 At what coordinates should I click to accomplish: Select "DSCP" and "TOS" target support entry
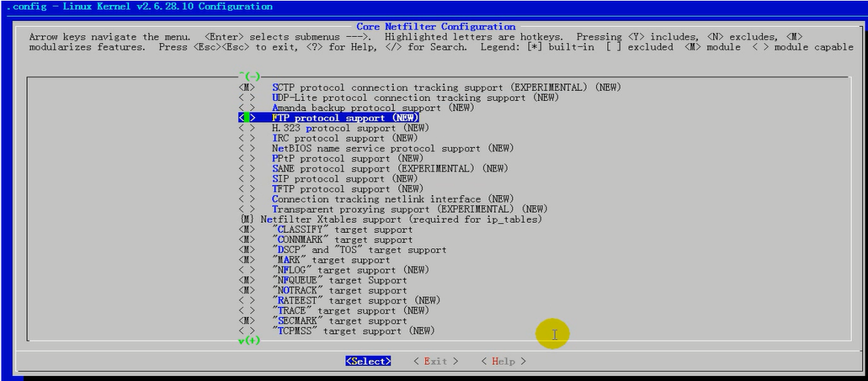click(359, 250)
